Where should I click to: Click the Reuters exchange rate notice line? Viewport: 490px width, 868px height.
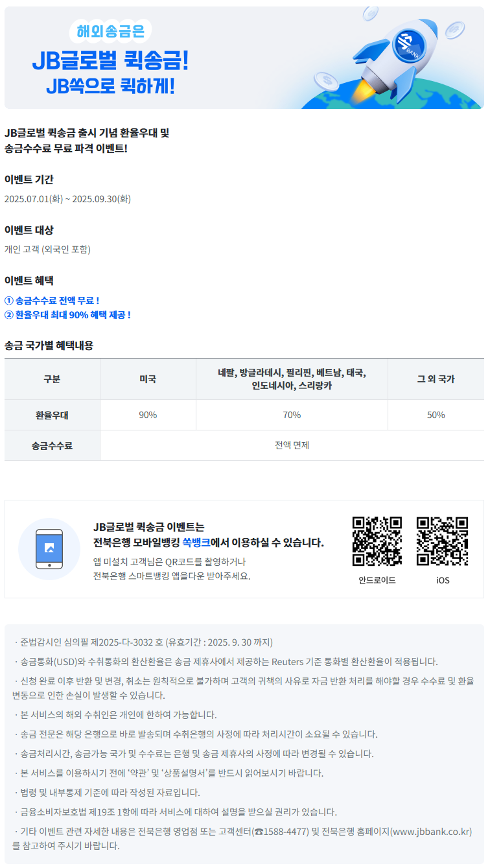coord(226,662)
